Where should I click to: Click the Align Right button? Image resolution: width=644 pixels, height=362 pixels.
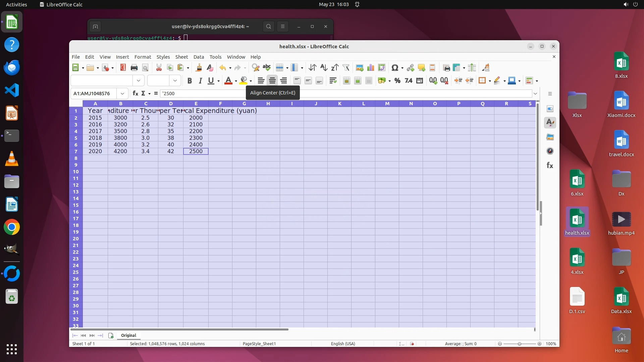283,80
